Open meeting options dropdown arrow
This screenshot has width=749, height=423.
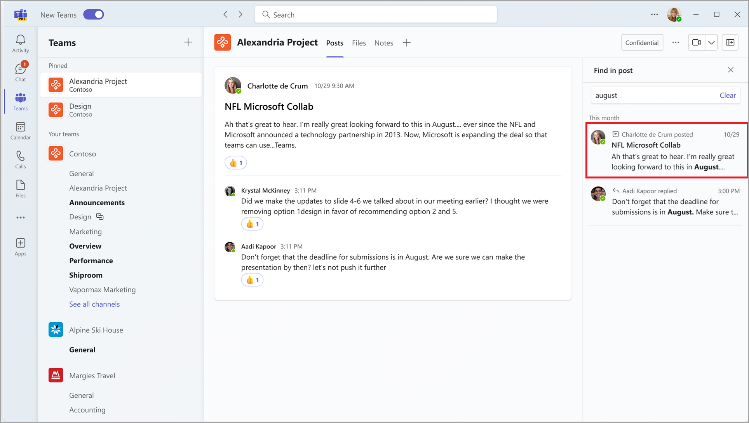(x=711, y=42)
